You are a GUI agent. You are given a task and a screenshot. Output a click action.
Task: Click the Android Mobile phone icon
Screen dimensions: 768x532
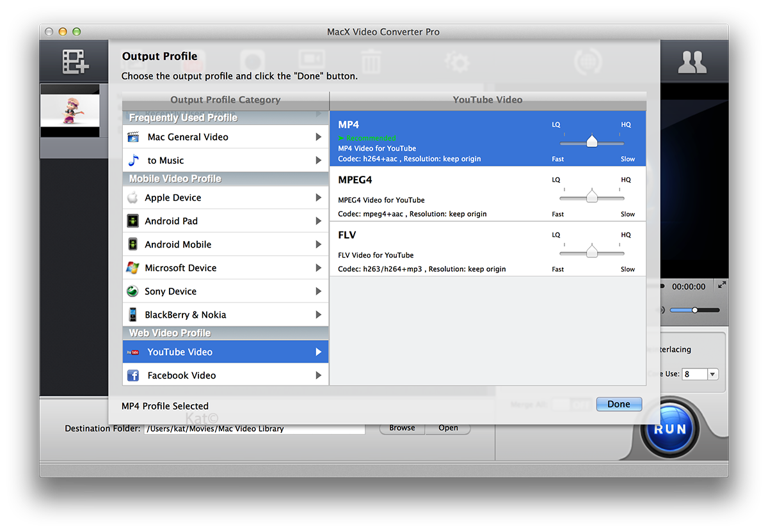pos(132,244)
